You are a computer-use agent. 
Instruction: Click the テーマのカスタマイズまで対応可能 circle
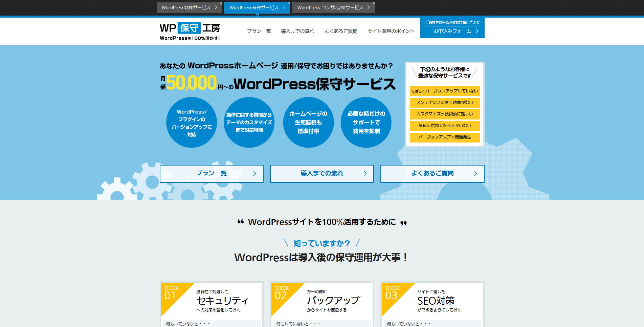pos(249,123)
